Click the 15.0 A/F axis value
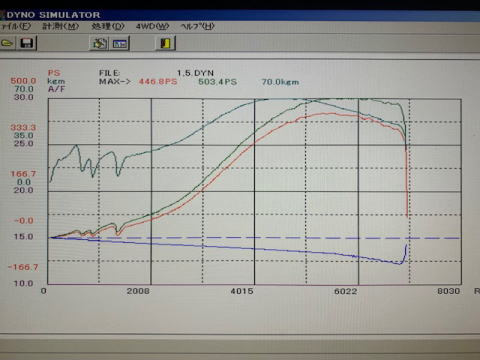This screenshot has width=480, height=360. tap(23, 236)
